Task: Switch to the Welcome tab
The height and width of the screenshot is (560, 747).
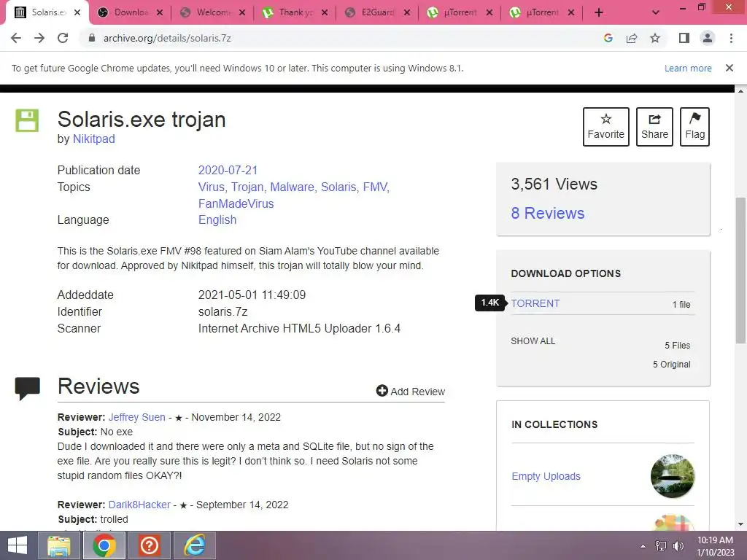Action: 207,12
